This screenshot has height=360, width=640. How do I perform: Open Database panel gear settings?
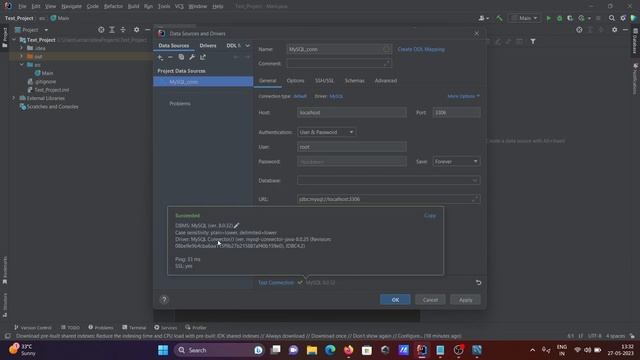[x=614, y=30]
